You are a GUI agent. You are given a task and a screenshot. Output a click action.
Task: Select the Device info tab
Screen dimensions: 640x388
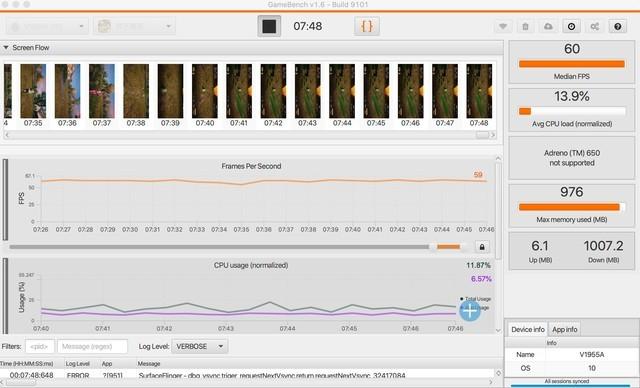click(527, 329)
